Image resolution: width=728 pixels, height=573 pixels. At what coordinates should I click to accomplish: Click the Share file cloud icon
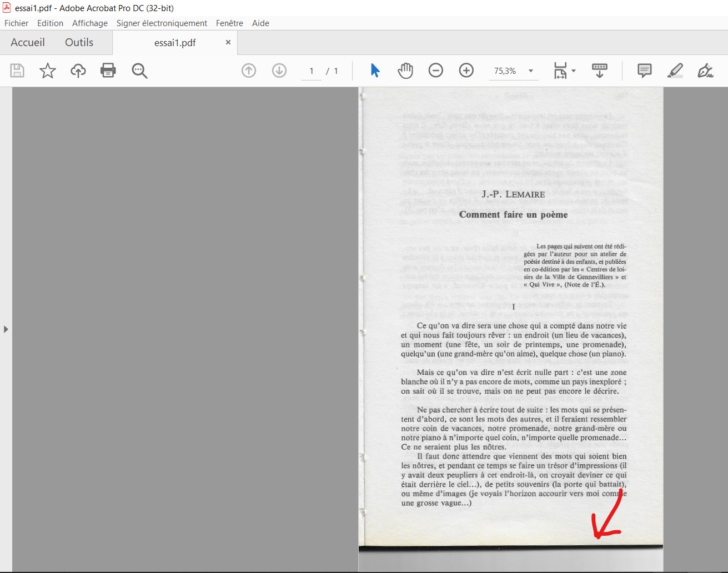(78, 71)
